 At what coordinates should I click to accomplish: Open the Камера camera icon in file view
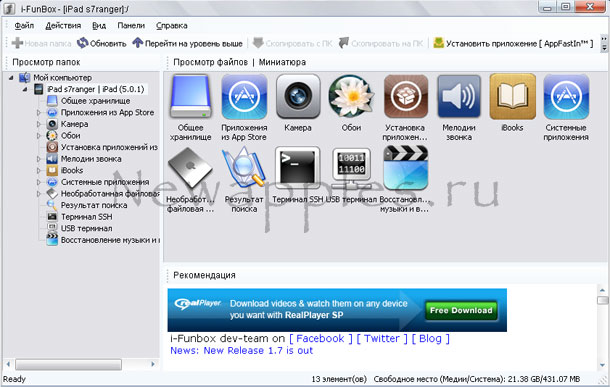[x=298, y=96]
